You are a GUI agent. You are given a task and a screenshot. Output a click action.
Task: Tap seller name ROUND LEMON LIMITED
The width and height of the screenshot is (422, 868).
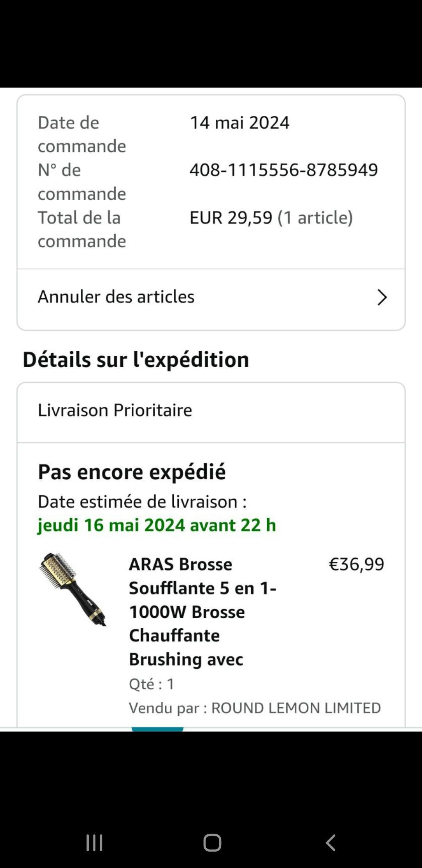tap(296, 708)
